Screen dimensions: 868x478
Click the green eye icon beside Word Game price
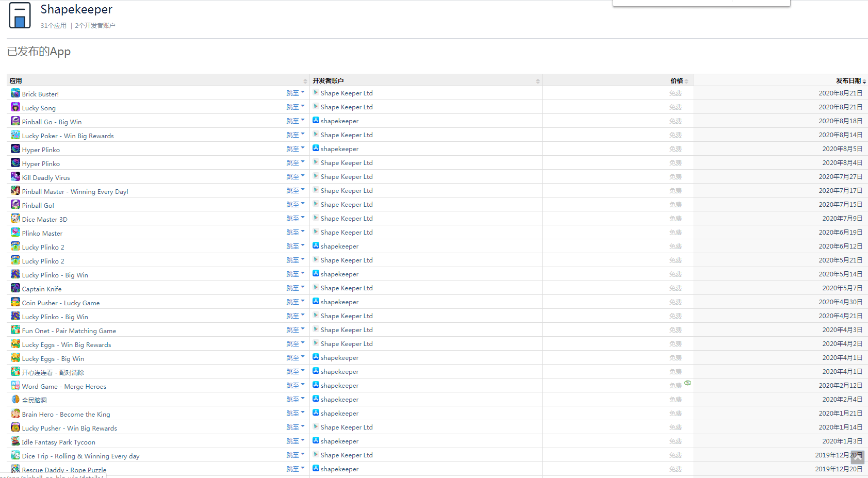pos(688,383)
